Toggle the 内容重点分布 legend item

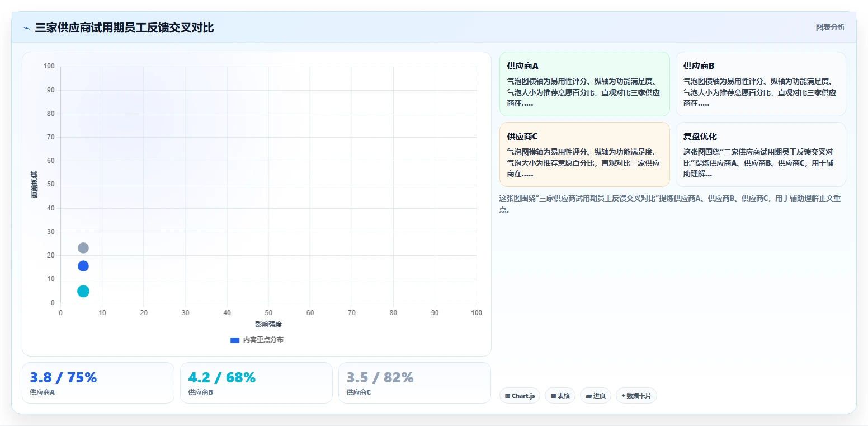click(x=257, y=340)
